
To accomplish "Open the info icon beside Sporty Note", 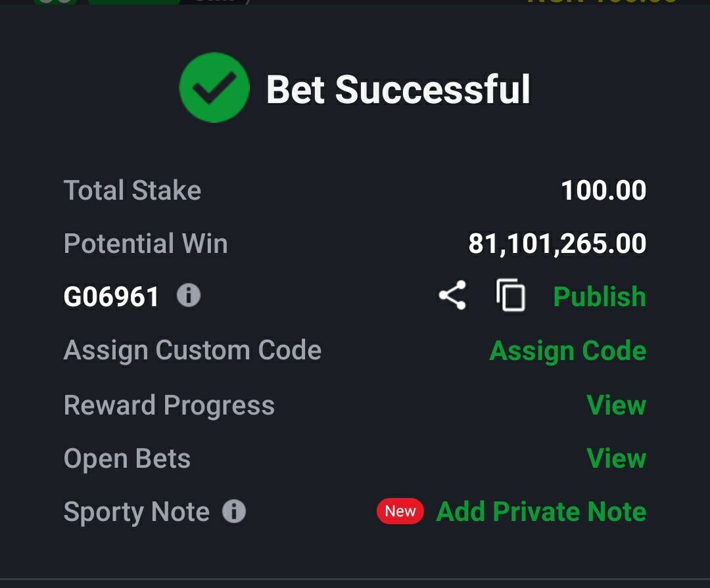I will click(234, 512).
